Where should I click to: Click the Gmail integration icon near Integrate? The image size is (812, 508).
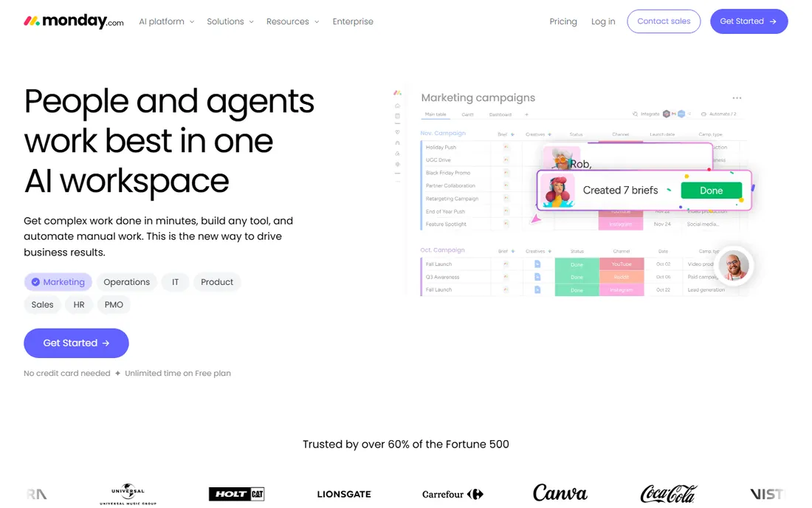(674, 114)
